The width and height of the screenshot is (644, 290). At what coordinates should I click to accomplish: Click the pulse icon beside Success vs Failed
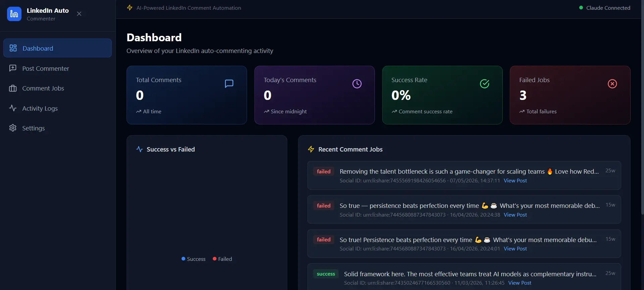tap(140, 149)
